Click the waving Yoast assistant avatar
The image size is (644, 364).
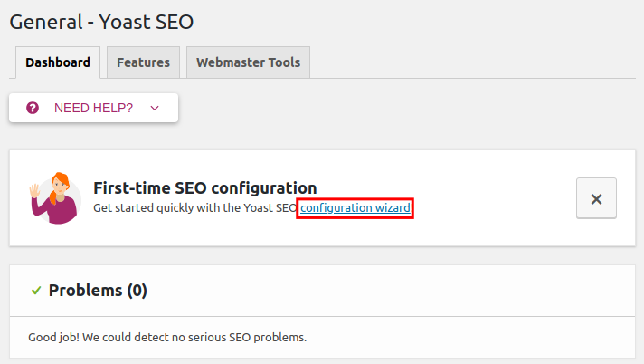pos(56,197)
